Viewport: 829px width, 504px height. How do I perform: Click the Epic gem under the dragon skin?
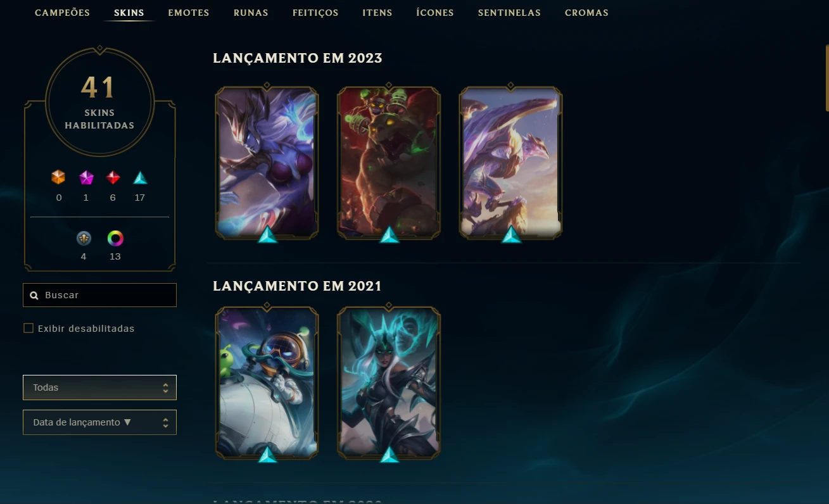click(511, 235)
